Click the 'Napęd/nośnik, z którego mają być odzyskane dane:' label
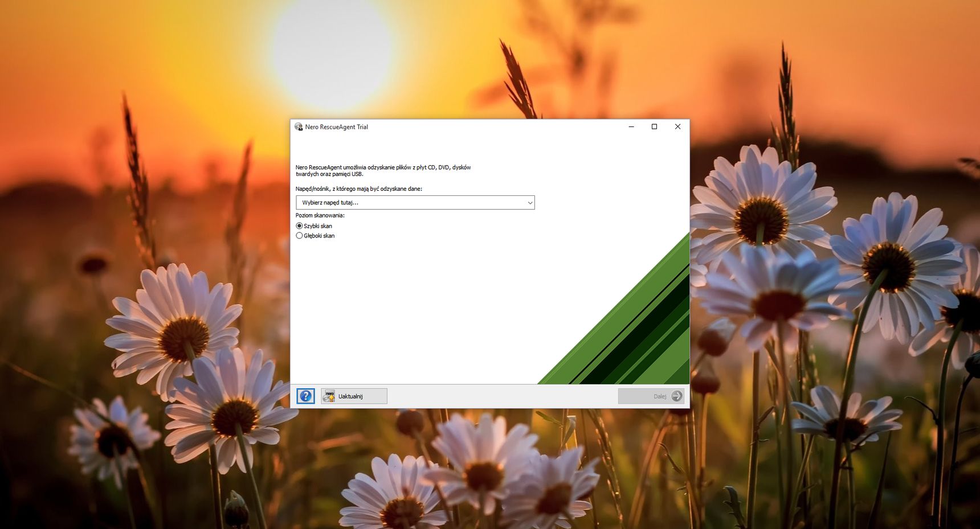This screenshot has width=980, height=529. (x=359, y=189)
